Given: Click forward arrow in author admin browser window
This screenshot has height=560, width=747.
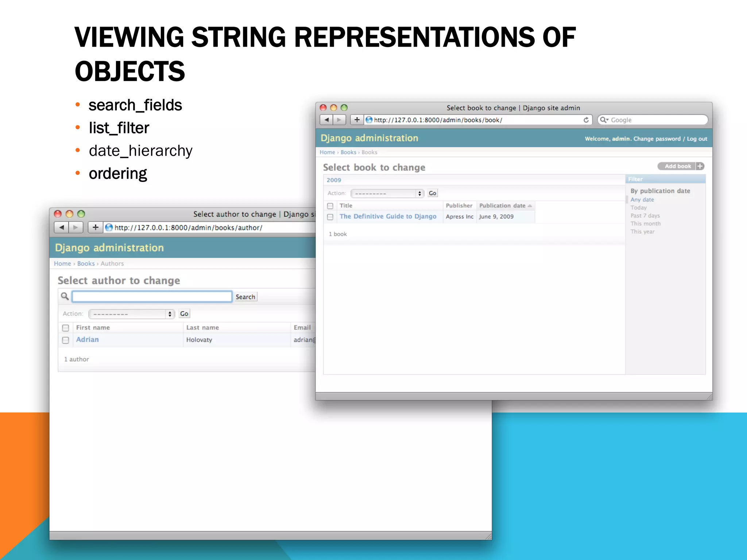Looking at the screenshot, I should [x=76, y=227].
